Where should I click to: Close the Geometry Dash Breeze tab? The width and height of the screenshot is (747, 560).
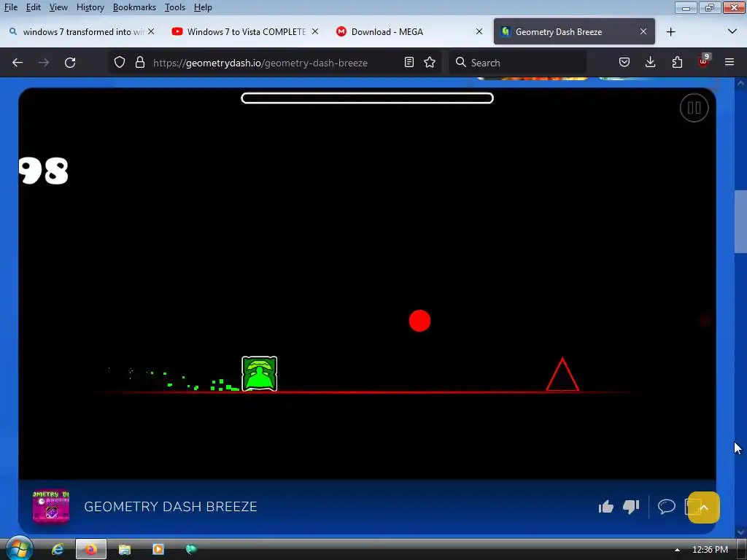coord(643,31)
